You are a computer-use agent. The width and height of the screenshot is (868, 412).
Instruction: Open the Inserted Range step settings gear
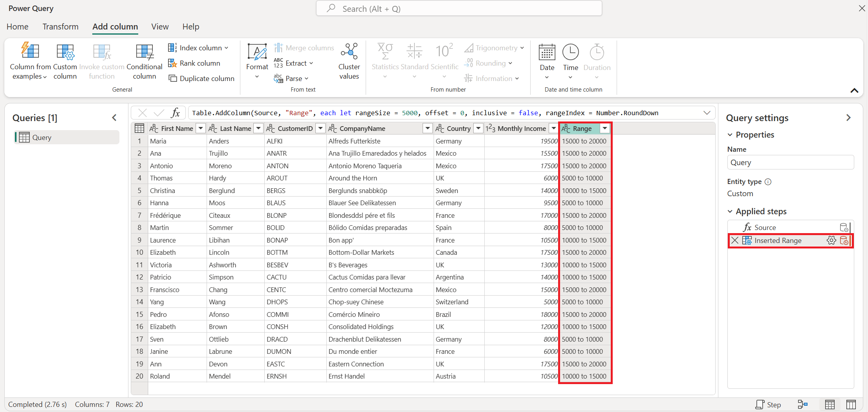click(831, 241)
